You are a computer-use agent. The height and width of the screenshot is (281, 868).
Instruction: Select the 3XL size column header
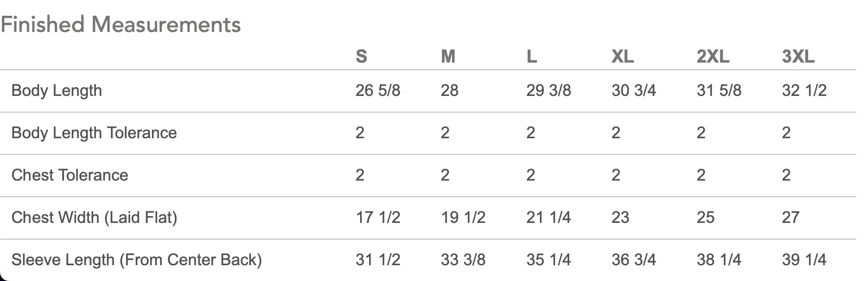coord(798,57)
